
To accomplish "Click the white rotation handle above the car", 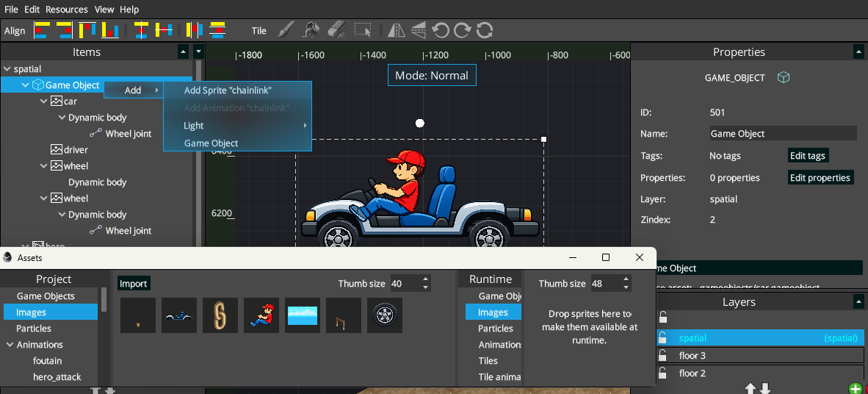I will pos(419,123).
